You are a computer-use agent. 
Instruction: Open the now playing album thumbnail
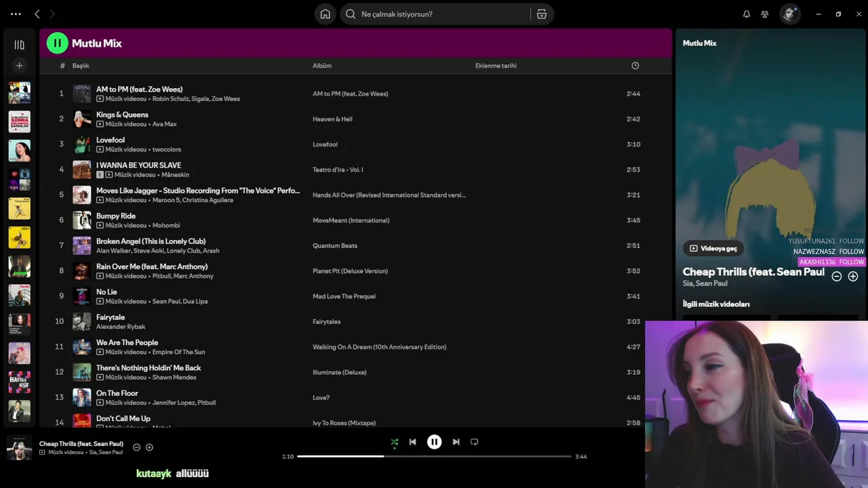point(19,447)
